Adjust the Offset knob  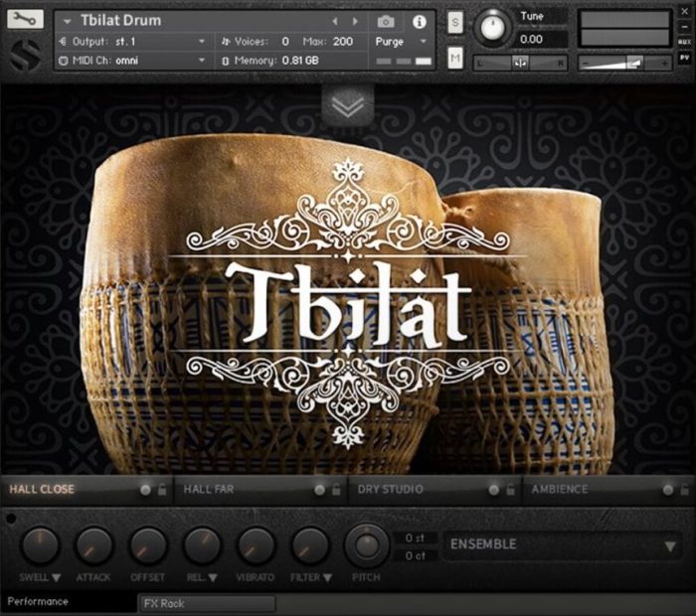(148, 545)
